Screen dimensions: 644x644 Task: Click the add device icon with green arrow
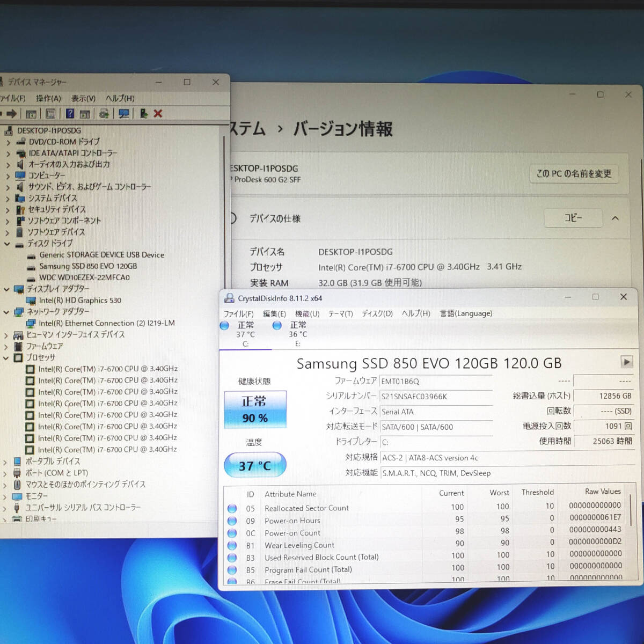coord(143,114)
